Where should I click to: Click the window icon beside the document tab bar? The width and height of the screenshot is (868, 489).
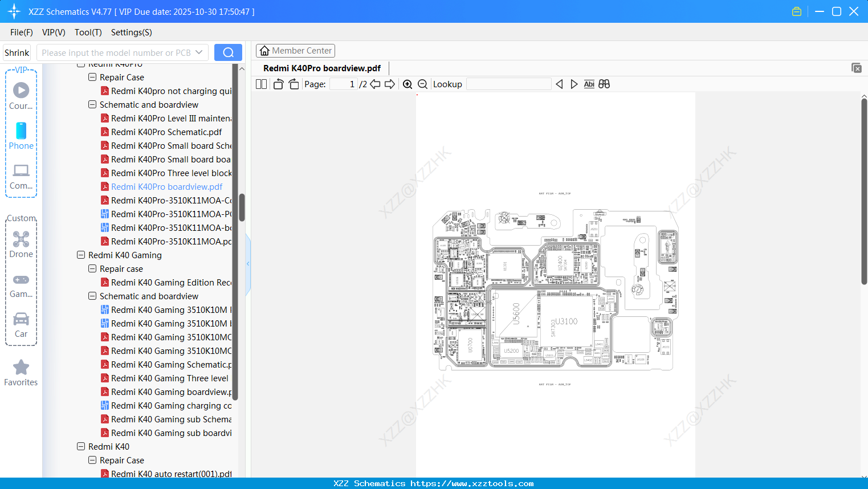tap(857, 68)
